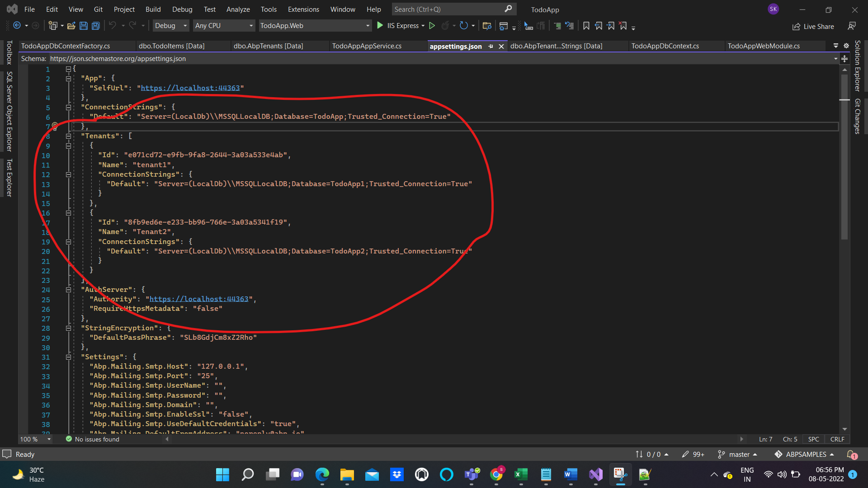Start debugging with IIS Express

click(380, 26)
